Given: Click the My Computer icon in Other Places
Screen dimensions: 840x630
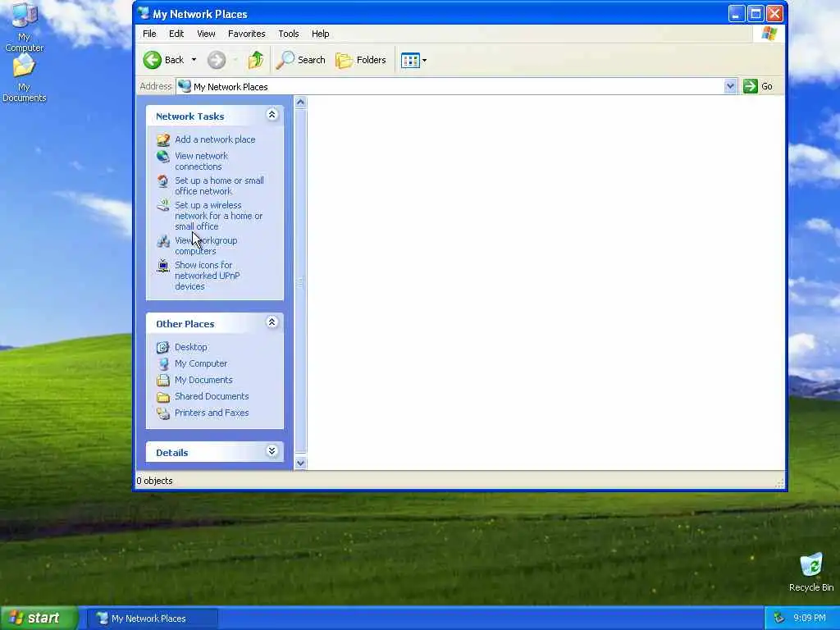Looking at the screenshot, I should tap(163, 363).
